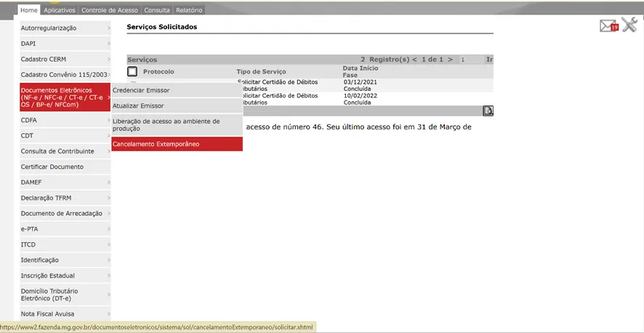The width and height of the screenshot is (644, 333).
Task: Click the Serviços Solicitados heading
Action: (x=162, y=27)
